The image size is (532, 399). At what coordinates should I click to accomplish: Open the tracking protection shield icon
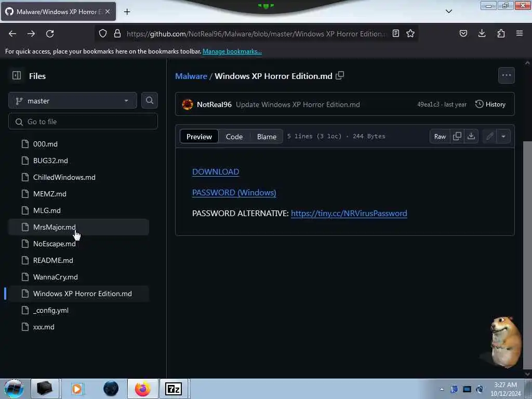(103, 34)
